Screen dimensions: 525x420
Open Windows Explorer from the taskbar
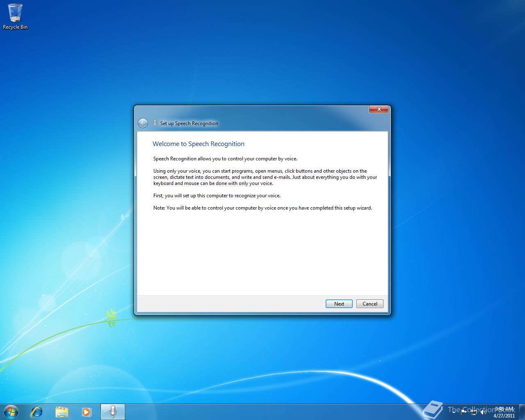click(62, 411)
